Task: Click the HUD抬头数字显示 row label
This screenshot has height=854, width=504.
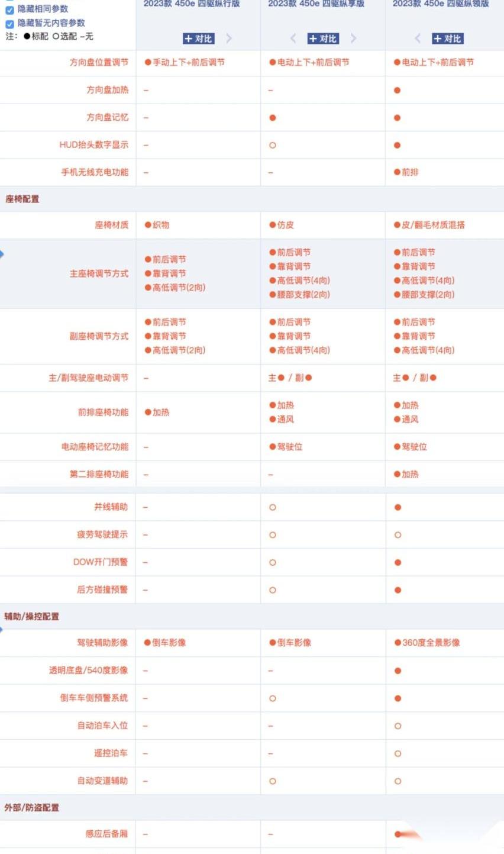Action: tap(93, 144)
